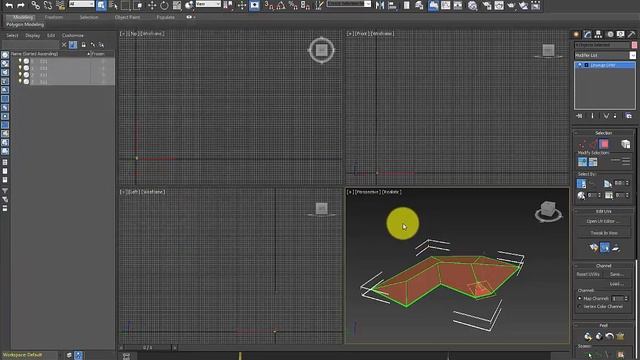This screenshot has height=360, width=640.
Task: Click Open UV Editor button
Action: coord(603,221)
